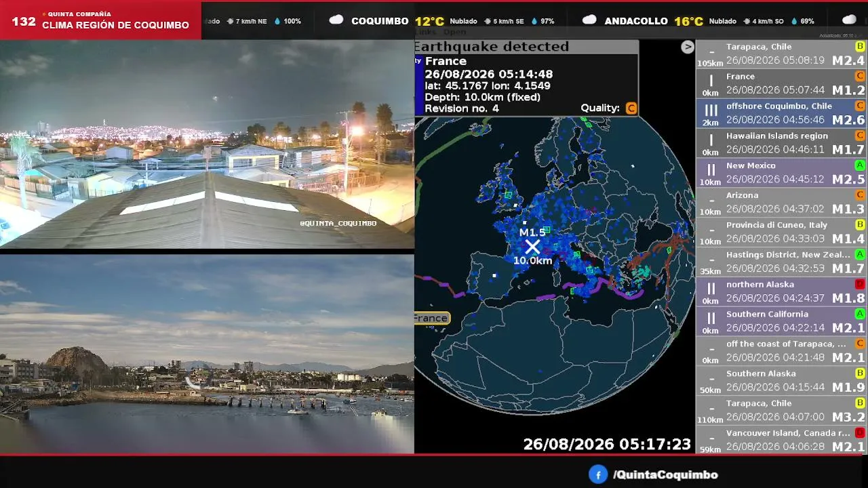Viewport: 868px width, 488px height.
Task: Select the Hastings District, New Zealand entry
Action: (x=781, y=262)
